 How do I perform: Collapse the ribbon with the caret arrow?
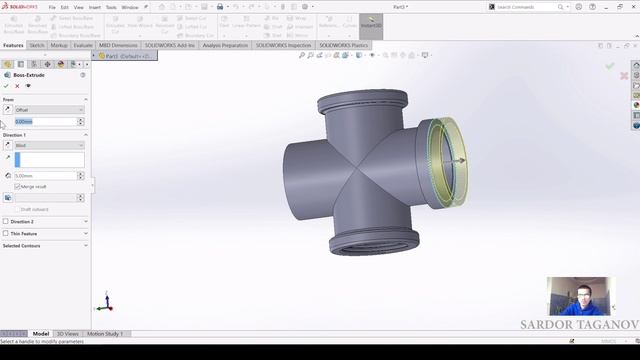click(637, 36)
